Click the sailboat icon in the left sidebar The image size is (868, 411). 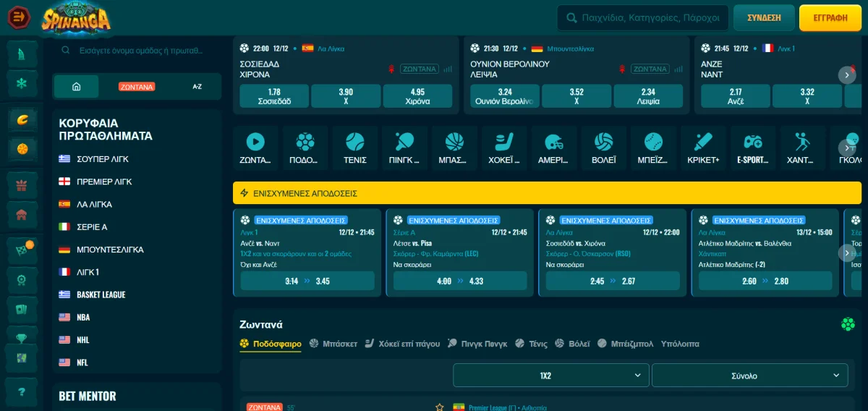[21, 53]
